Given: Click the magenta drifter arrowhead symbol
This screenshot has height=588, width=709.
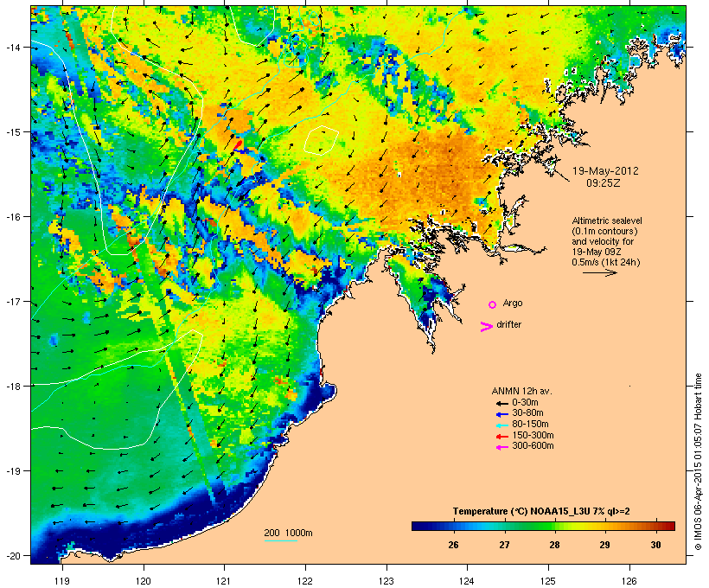Looking at the screenshot, I should [486, 327].
